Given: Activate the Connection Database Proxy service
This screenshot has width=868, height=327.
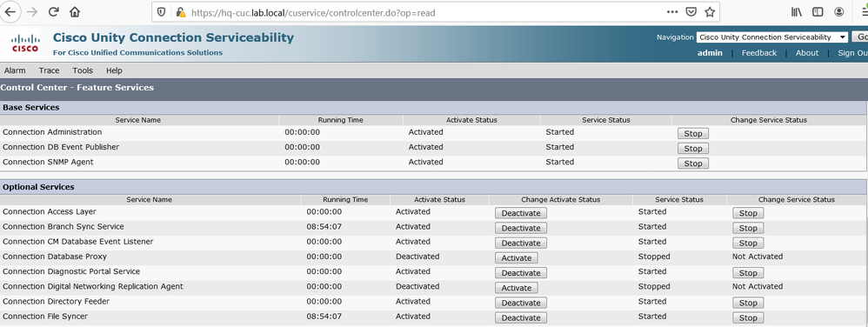Looking at the screenshot, I should [516, 257].
